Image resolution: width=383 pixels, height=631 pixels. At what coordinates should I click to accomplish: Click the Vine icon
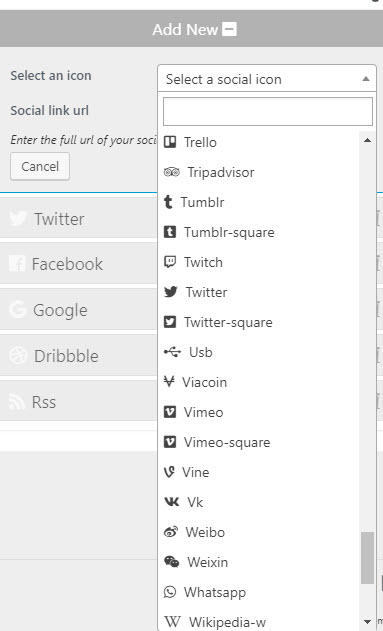(x=169, y=472)
